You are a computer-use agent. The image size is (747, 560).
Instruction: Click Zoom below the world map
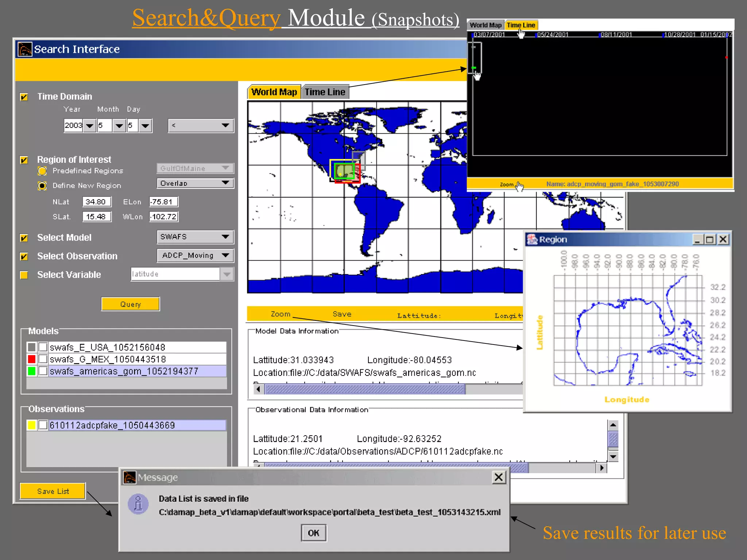(x=280, y=314)
